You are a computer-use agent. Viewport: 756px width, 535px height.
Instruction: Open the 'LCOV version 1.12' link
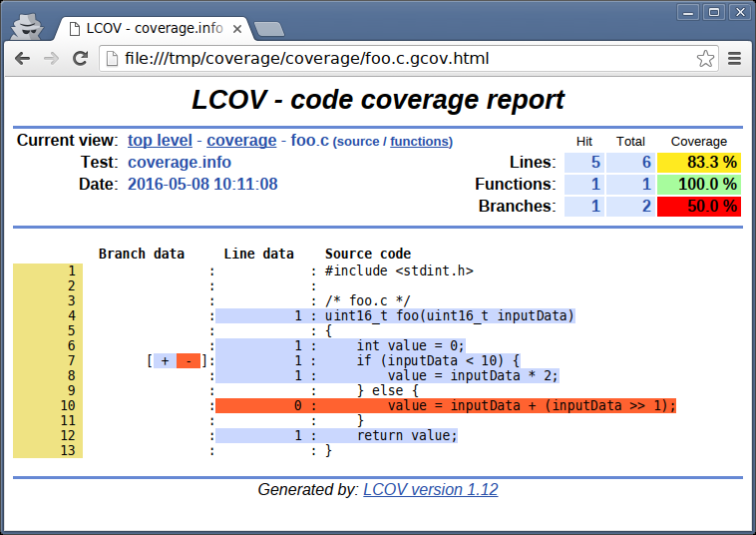431,490
